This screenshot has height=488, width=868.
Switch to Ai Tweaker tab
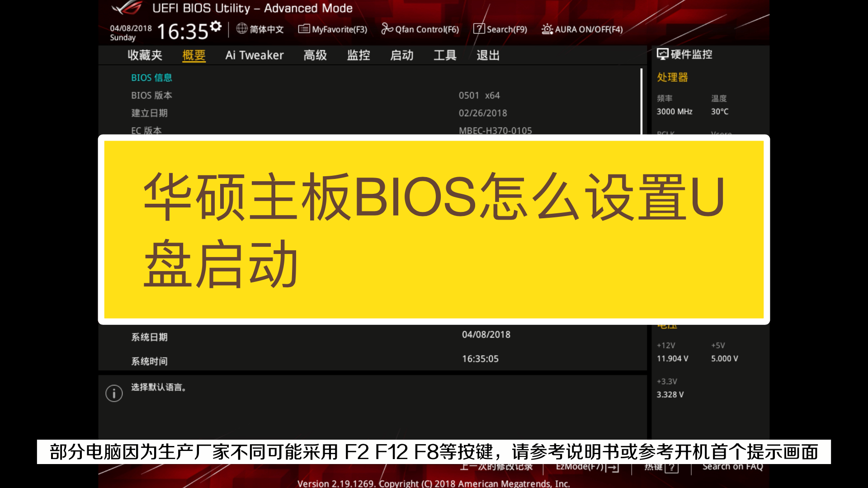(x=255, y=55)
